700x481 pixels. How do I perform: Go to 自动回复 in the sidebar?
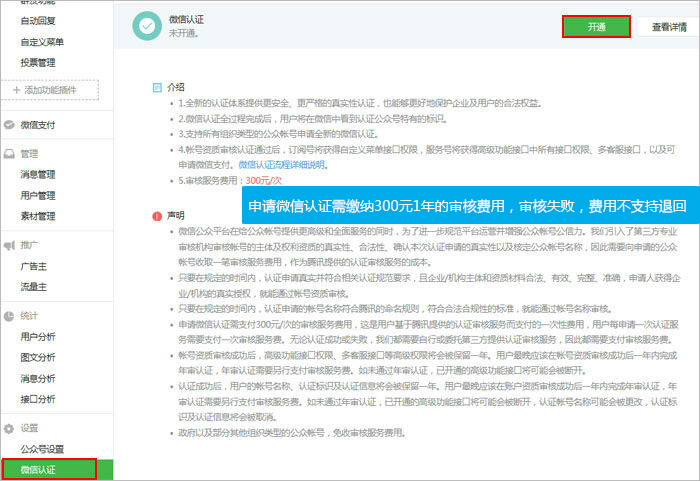pos(39,20)
